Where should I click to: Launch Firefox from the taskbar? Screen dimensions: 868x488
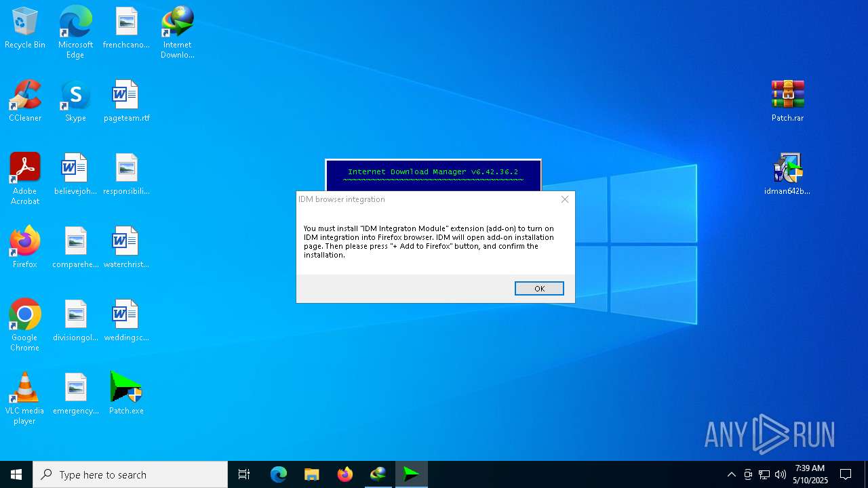[x=345, y=474]
